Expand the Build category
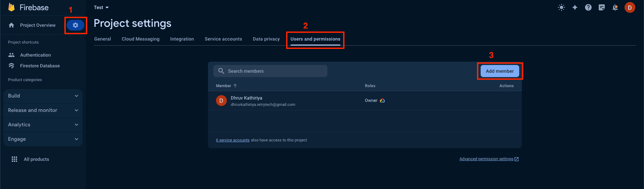This screenshot has height=189, width=644. click(x=43, y=96)
